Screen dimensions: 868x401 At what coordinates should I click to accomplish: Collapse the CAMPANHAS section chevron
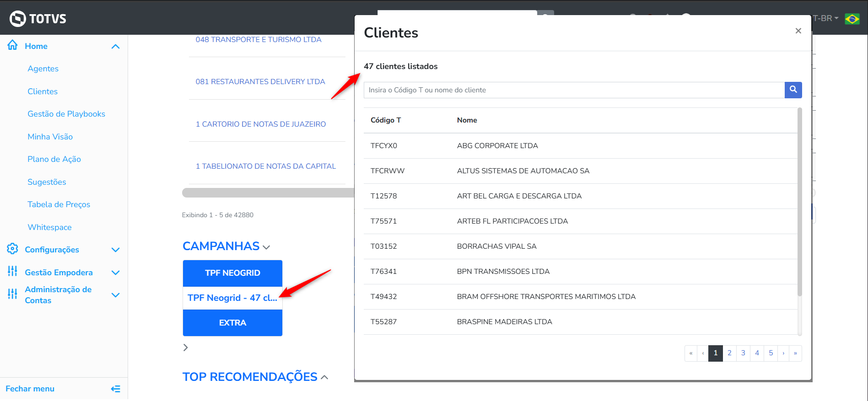[x=266, y=247]
